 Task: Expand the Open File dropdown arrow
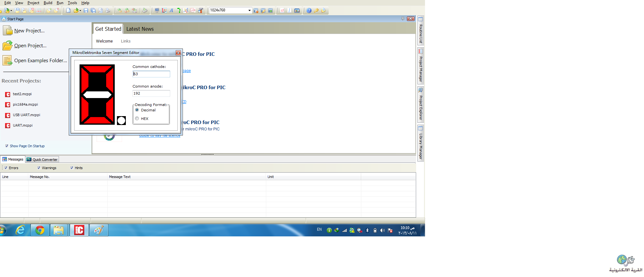pos(80,10)
